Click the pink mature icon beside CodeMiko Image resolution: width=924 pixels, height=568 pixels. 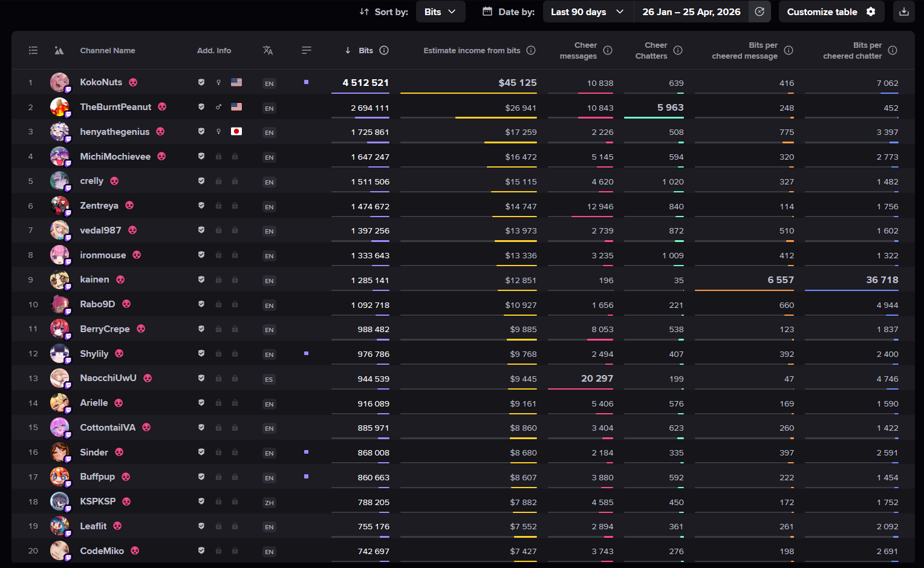click(x=135, y=550)
